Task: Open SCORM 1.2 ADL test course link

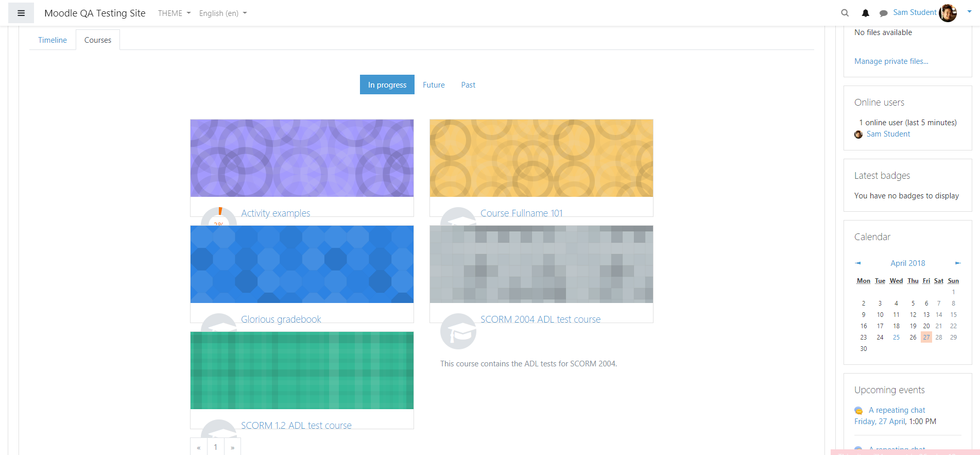Action: pyautogui.click(x=296, y=426)
